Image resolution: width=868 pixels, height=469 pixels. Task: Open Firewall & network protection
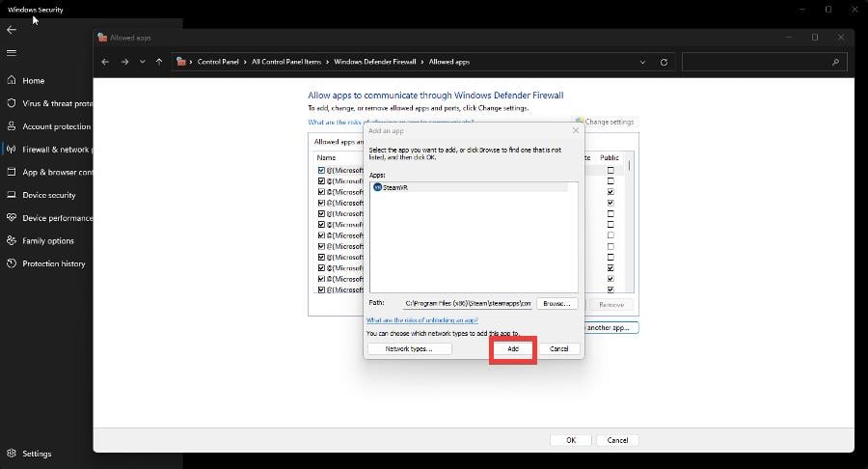tap(58, 150)
